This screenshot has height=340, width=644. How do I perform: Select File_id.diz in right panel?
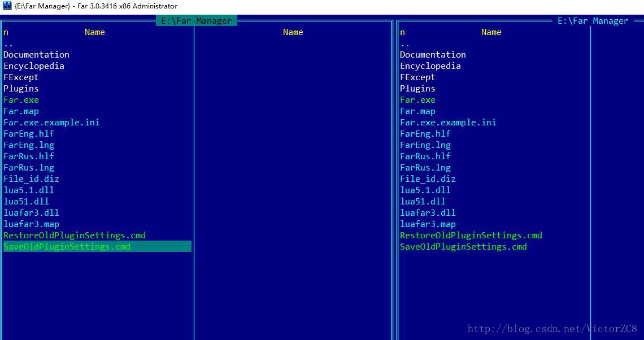[x=428, y=179]
